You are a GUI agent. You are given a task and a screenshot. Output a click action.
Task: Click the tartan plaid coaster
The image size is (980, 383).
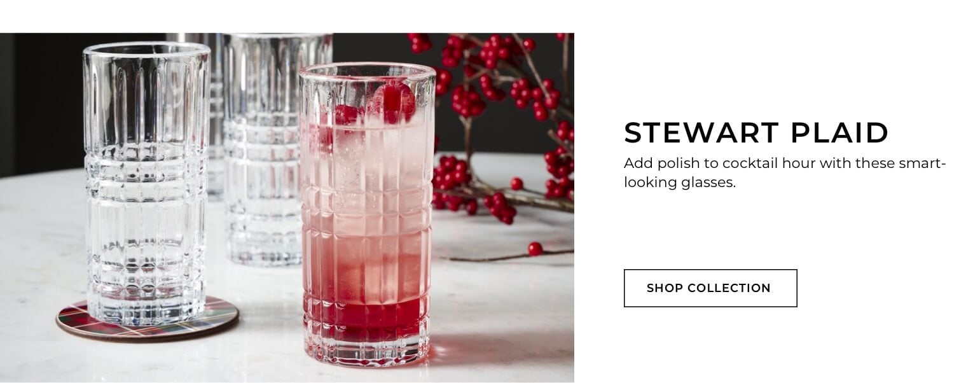[147, 320]
